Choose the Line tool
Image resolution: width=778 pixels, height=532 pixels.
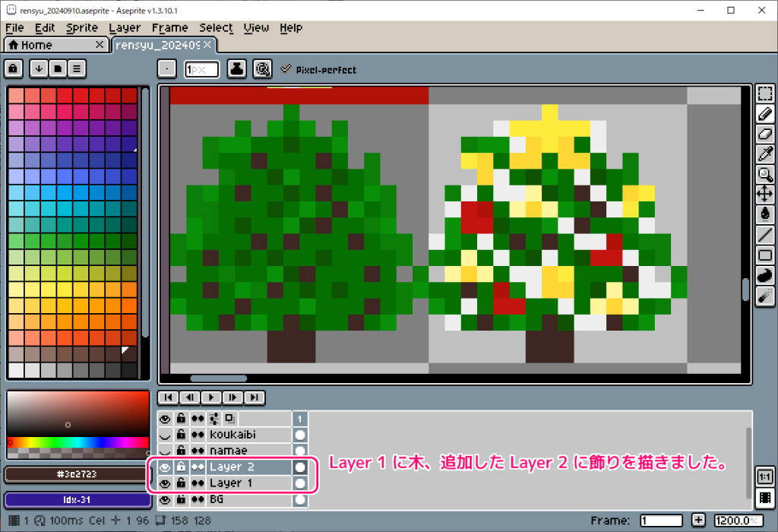tap(765, 236)
